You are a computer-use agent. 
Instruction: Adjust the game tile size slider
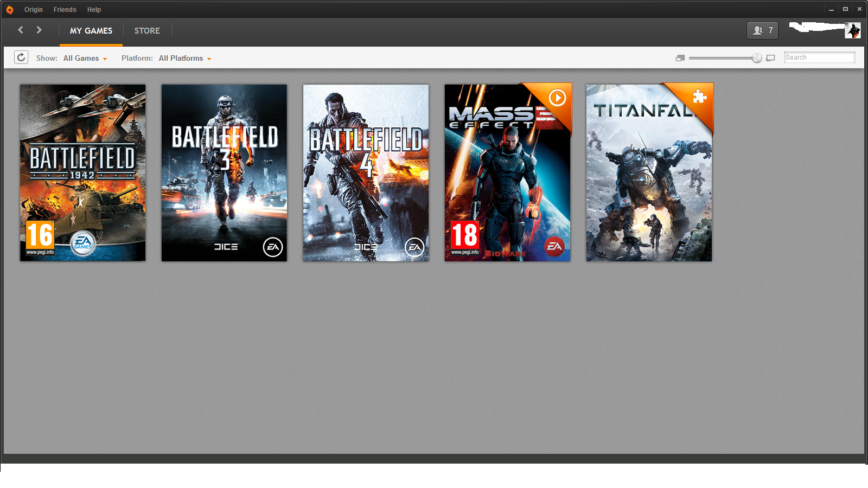click(x=757, y=58)
